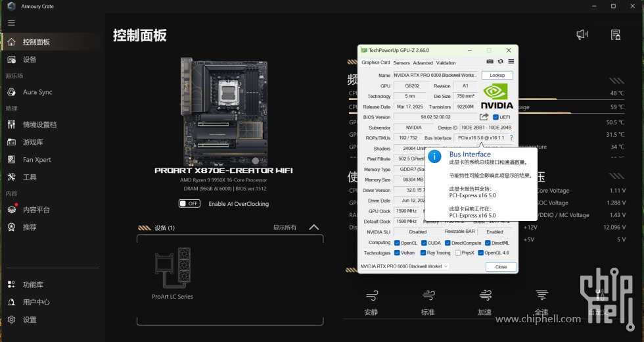Open GPU-Z hamburger settings menu
The height and width of the screenshot is (342, 644).
point(511,62)
